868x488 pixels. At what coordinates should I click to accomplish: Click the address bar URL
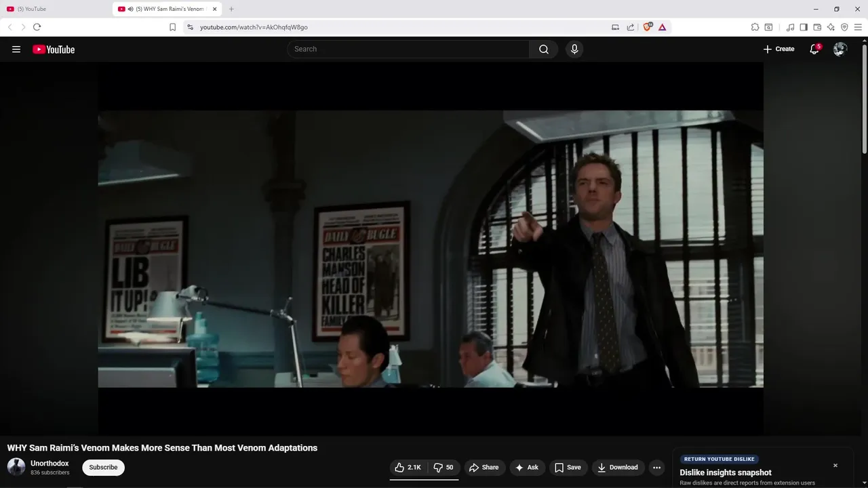pos(254,27)
